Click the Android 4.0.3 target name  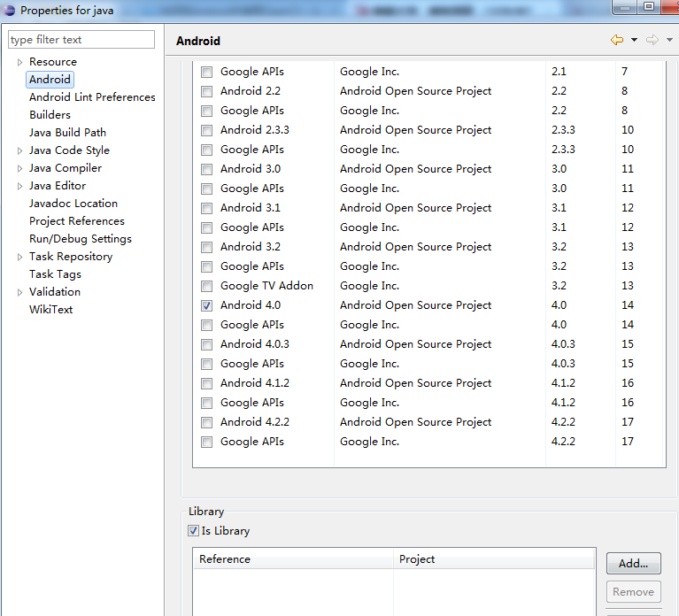255,344
